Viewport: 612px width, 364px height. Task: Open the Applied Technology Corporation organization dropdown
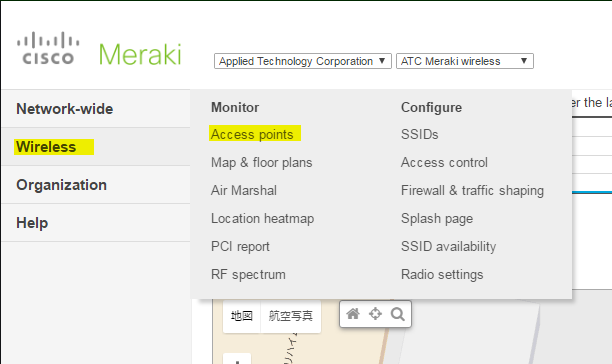pos(302,61)
